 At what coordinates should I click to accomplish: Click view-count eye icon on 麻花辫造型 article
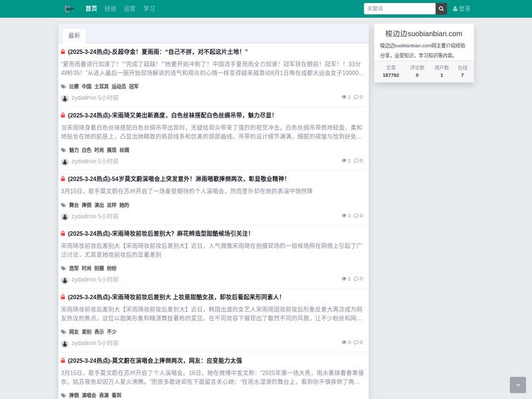click(344, 279)
